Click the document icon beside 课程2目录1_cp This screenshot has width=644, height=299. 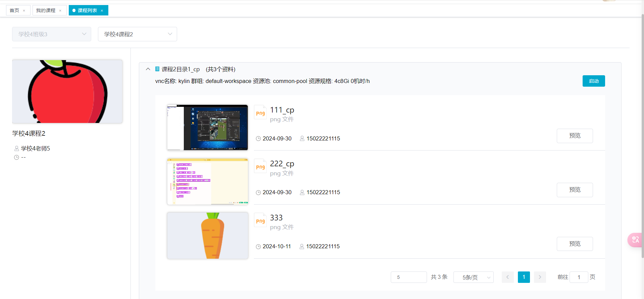(157, 69)
